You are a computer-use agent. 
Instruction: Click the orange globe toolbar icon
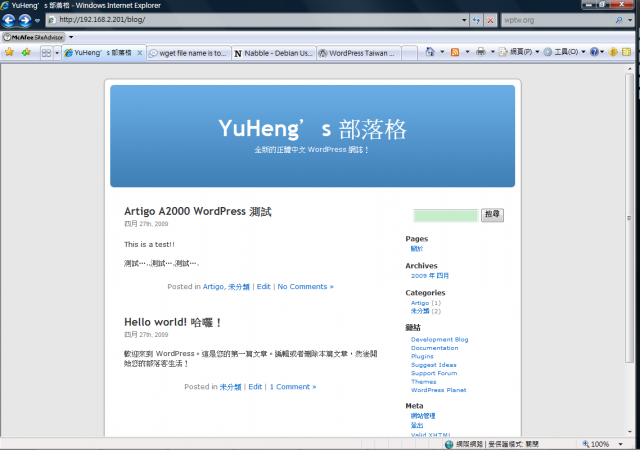(x=613, y=52)
